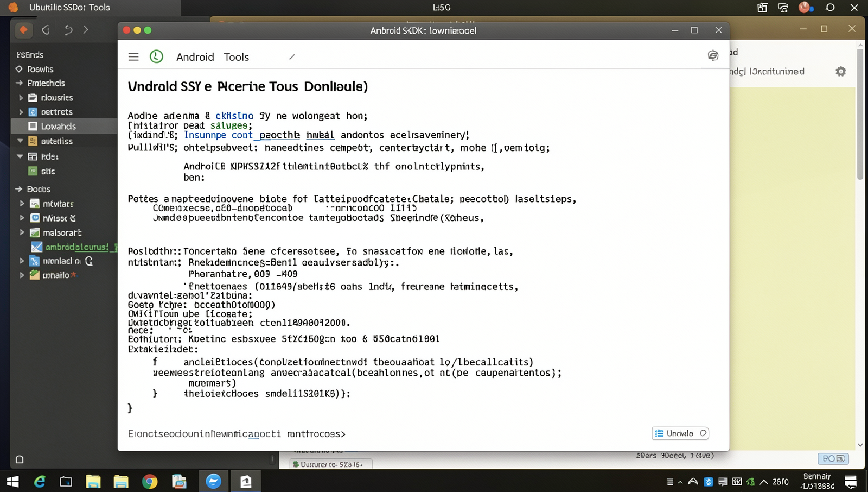This screenshot has height=492, width=868.
Task: Click the clipboard grid icon in top bar
Action: (x=762, y=7)
